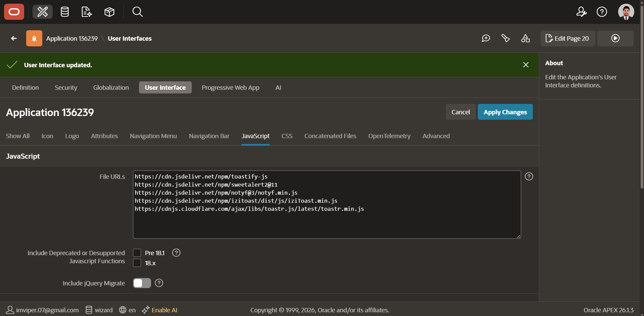644x316 pixels.
Task: Click the search magnifier icon
Action: (x=137, y=12)
